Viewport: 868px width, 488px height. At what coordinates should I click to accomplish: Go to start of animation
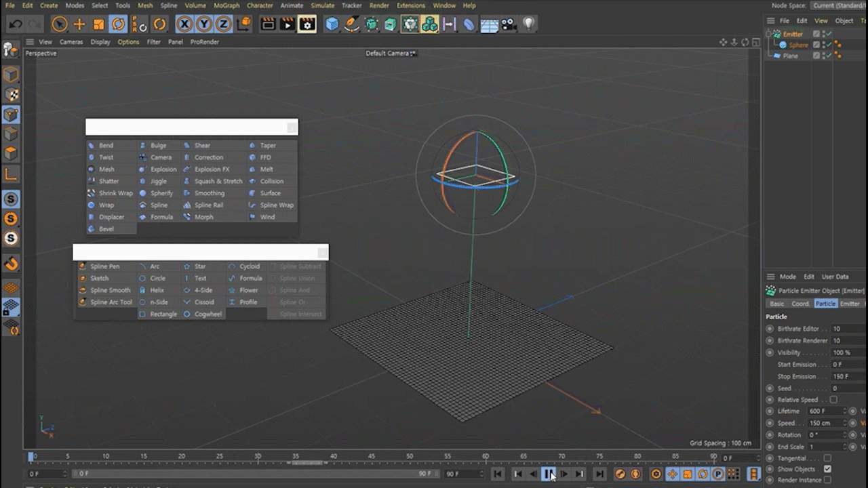498,474
